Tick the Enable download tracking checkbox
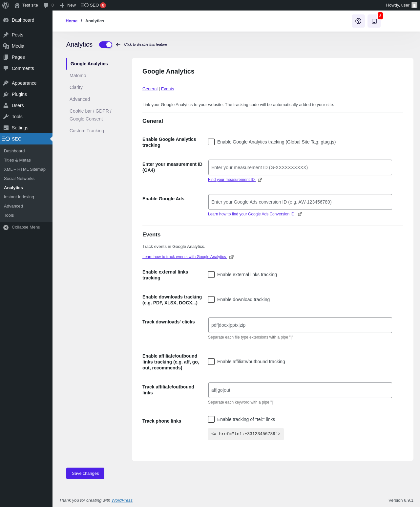The image size is (420, 507). tap(211, 299)
